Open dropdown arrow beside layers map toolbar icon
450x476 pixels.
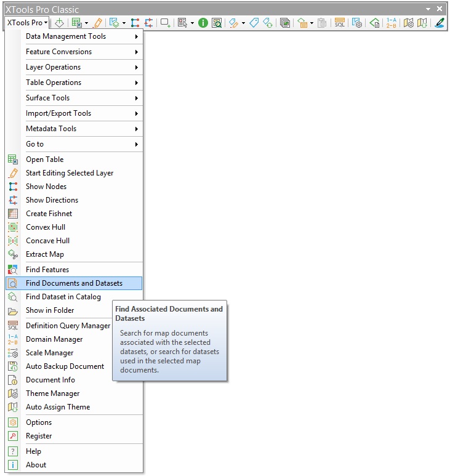tap(124, 23)
